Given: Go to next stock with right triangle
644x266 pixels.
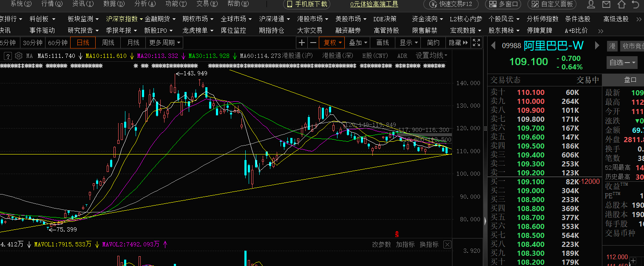Looking at the screenshot, I should pyautogui.click(x=597, y=46).
